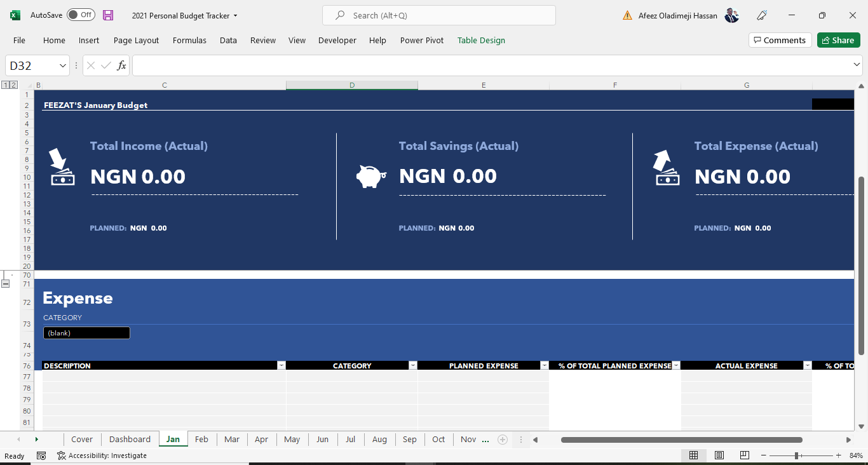The width and height of the screenshot is (868, 465).
Task: Open the Table Design tab
Action: click(481, 40)
